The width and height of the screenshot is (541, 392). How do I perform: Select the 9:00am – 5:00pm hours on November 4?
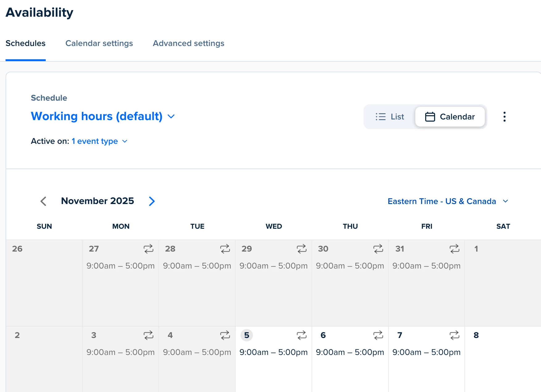point(197,352)
